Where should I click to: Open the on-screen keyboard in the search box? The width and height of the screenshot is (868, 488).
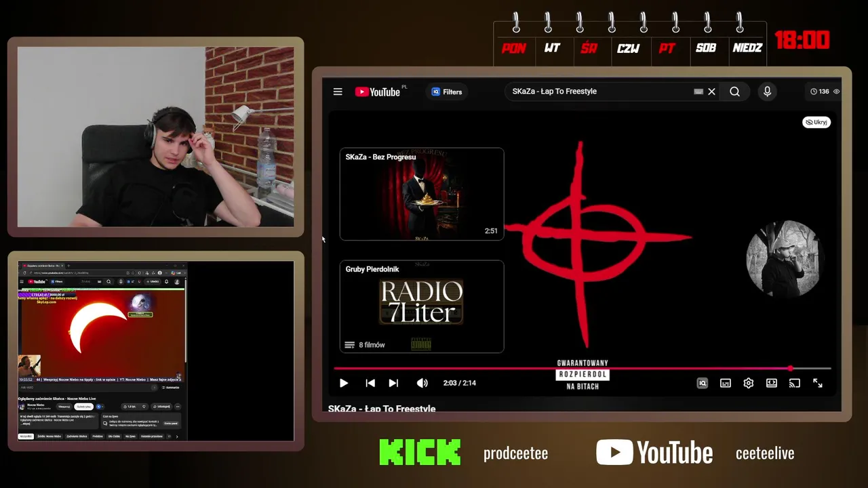(x=698, y=91)
